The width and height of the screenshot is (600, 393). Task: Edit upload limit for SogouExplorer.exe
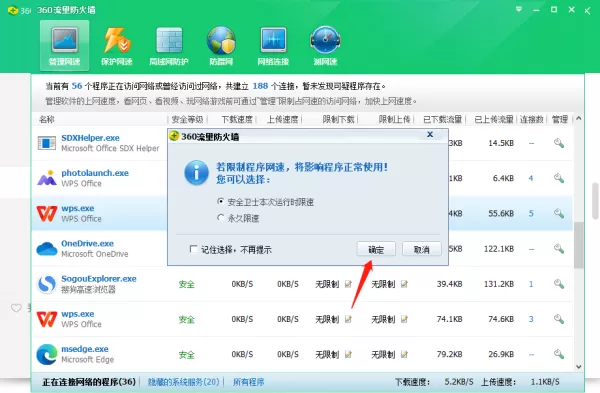[x=404, y=284]
